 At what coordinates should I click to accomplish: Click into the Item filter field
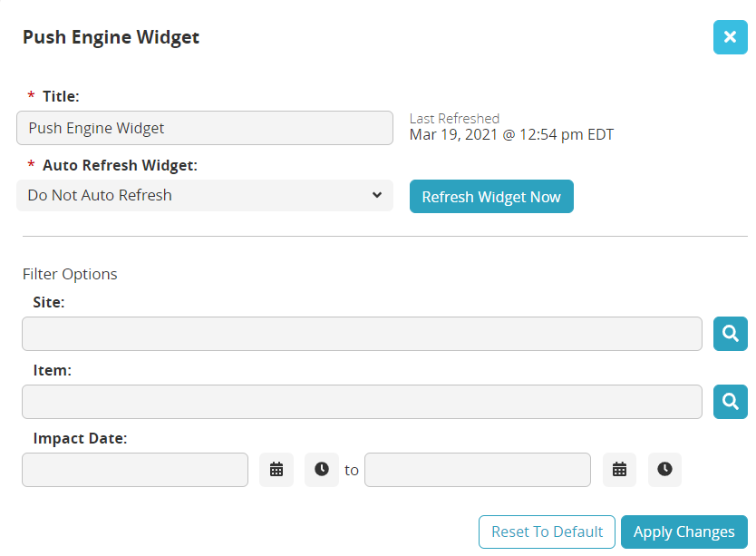pyautogui.click(x=362, y=402)
